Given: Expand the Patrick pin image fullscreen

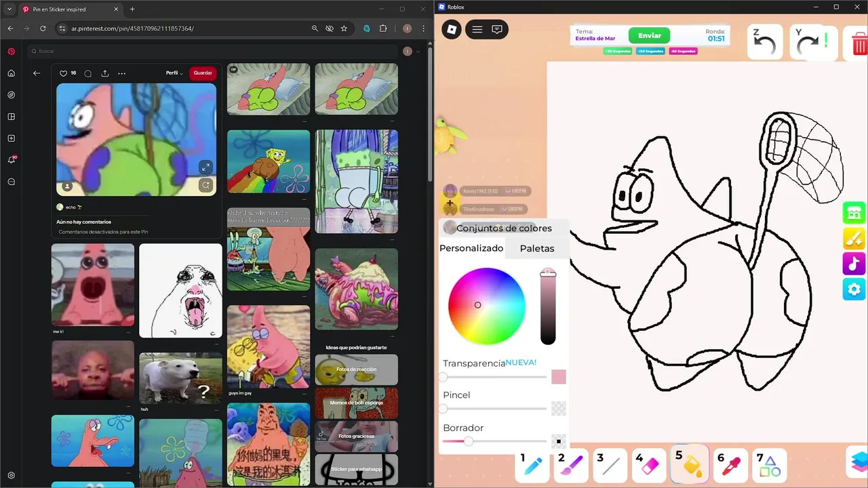Looking at the screenshot, I should pyautogui.click(x=205, y=167).
